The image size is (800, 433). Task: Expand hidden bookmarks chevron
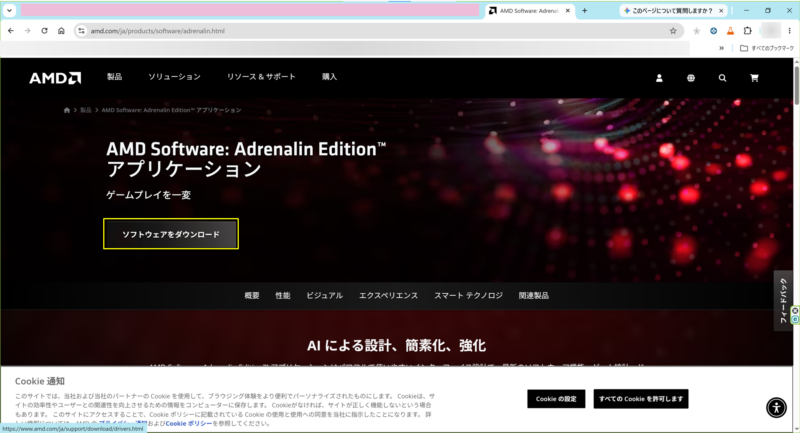pos(721,48)
